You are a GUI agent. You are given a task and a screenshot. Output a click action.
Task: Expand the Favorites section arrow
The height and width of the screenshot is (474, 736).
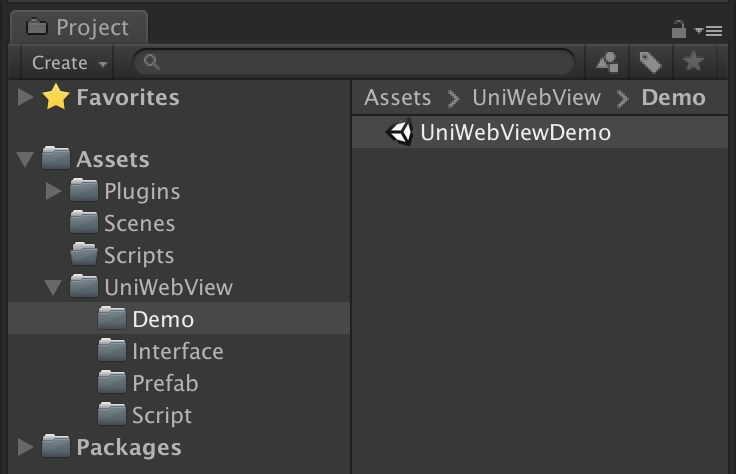point(25,98)
